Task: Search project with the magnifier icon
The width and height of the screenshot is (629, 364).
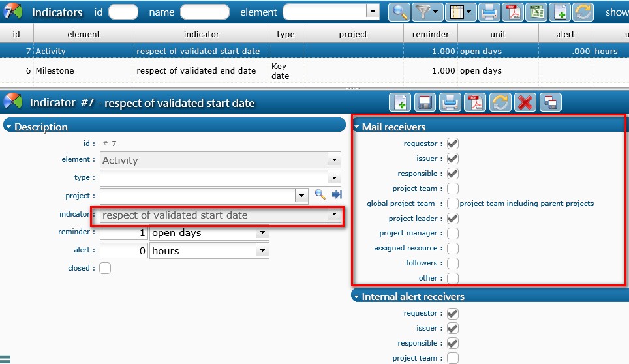Action: coord(320,194)
